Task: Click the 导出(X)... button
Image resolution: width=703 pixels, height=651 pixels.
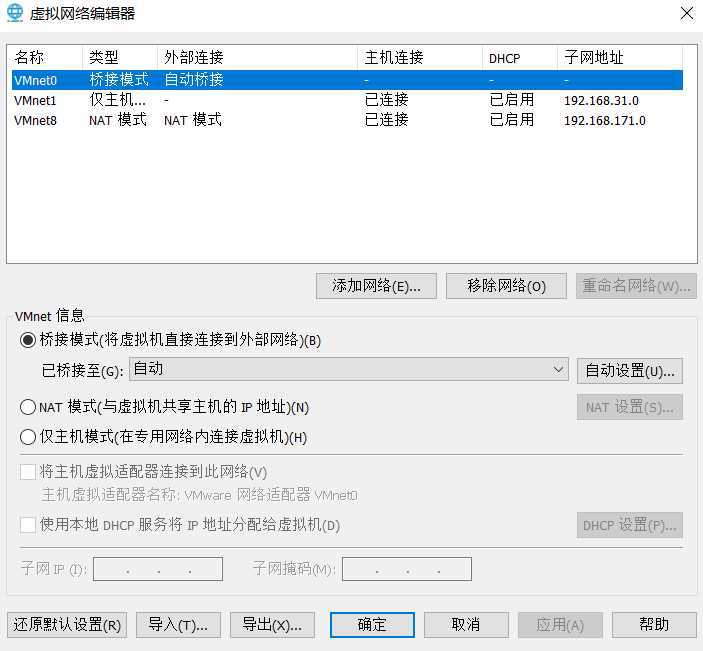Action: click(x=273, y=625)
